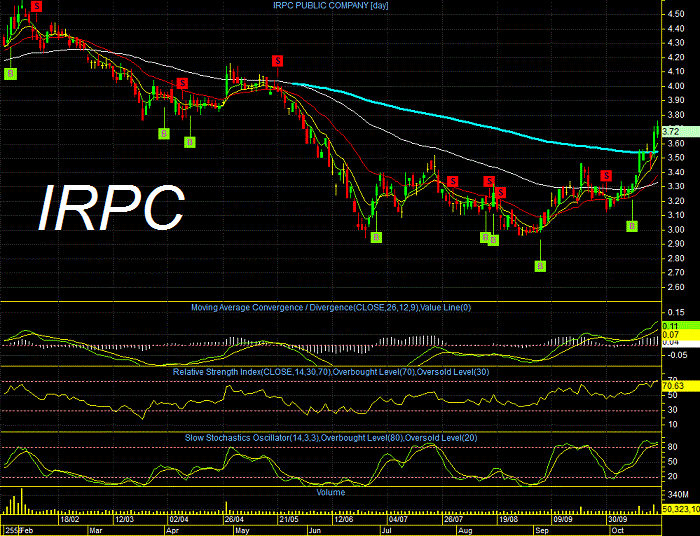Click the 02/04 date label
This screenshot has width=700, height=536.
point(179,519)
